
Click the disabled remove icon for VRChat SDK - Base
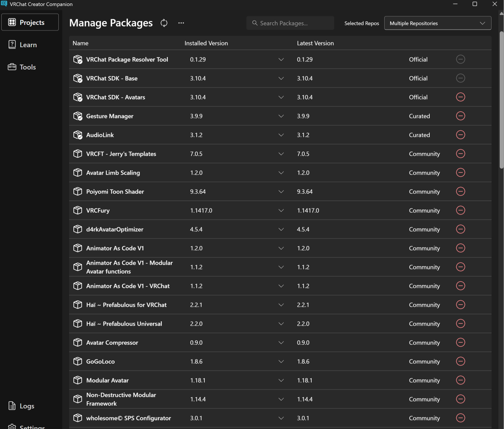click(461, 79)
